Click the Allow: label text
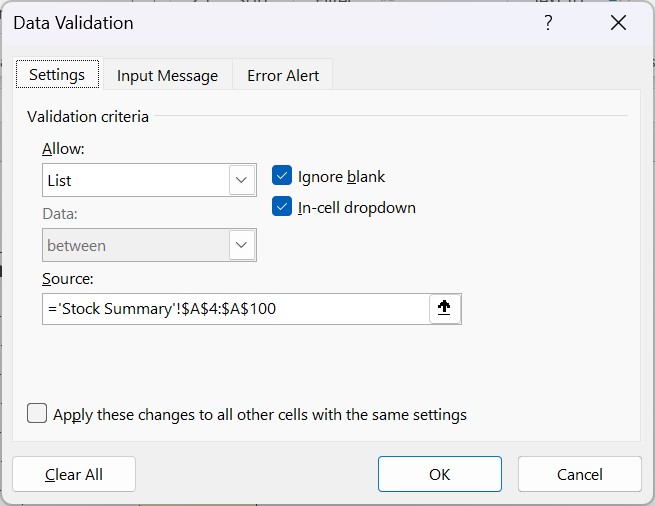655x506 pixels. click(63, 149)
